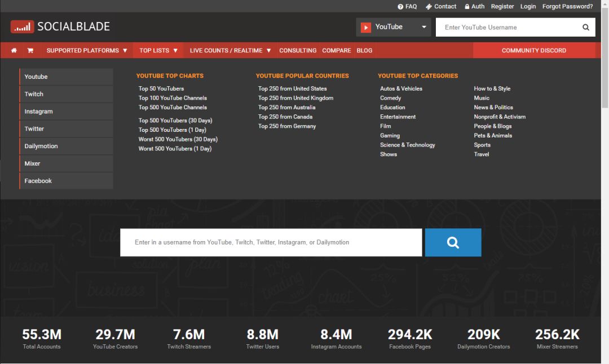The height and width of the screenshot is (364, 609).
Task: Click Forgot Password? link
Action: tap(567, 6)
